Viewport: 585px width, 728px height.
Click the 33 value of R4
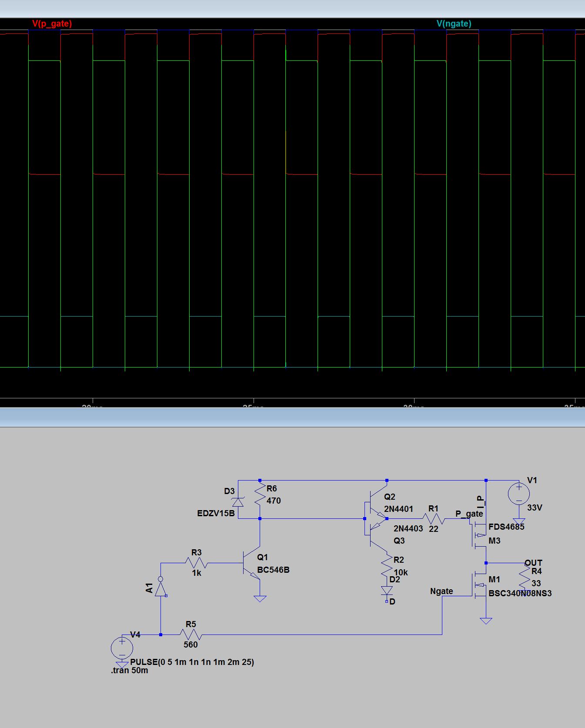[x=536, y=583]
